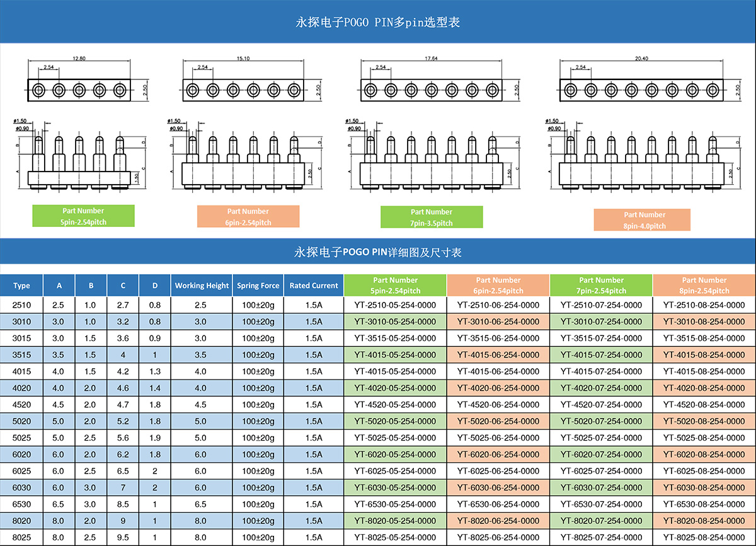Click part number YT-3010-07-254-0000
Viewport: 756px width, 546px height.
pyautogui.click(x=601, y=322)
